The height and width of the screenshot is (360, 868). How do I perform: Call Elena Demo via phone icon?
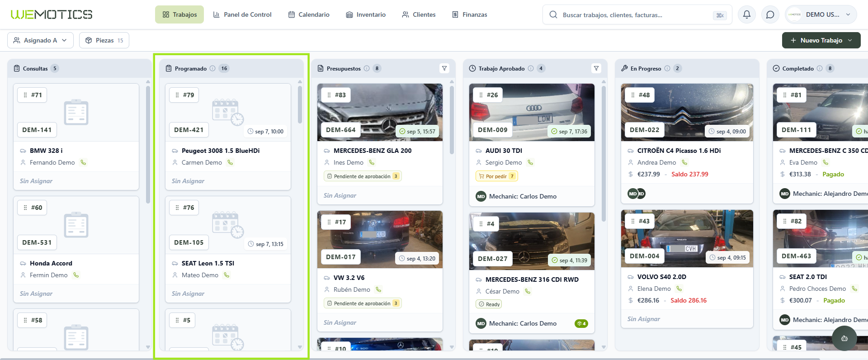click(679, 289)
